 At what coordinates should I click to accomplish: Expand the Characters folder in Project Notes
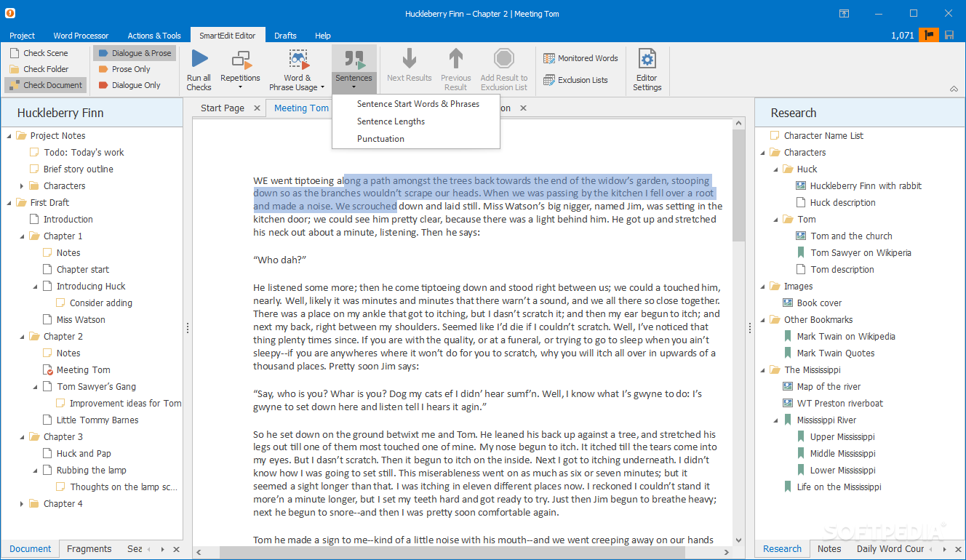[x=22, y=186]
